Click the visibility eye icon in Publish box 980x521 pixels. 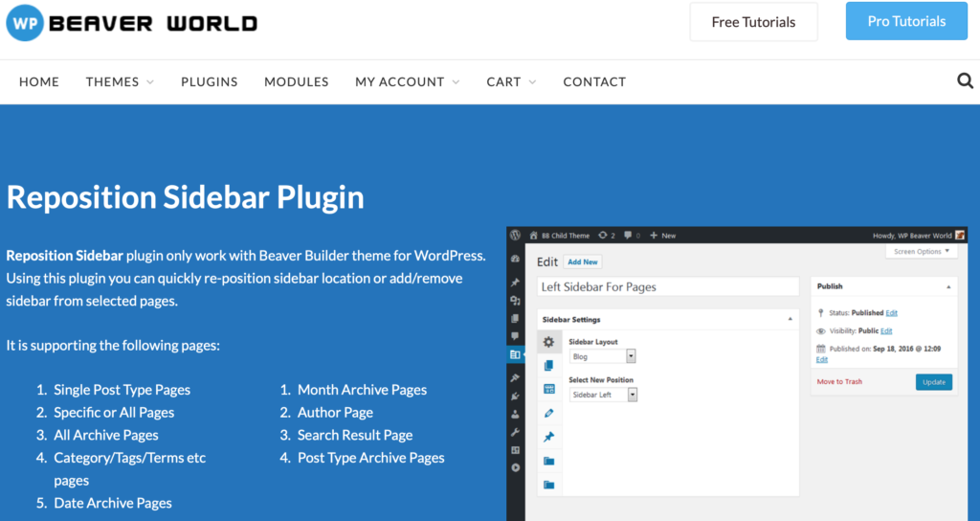[820, 330]
